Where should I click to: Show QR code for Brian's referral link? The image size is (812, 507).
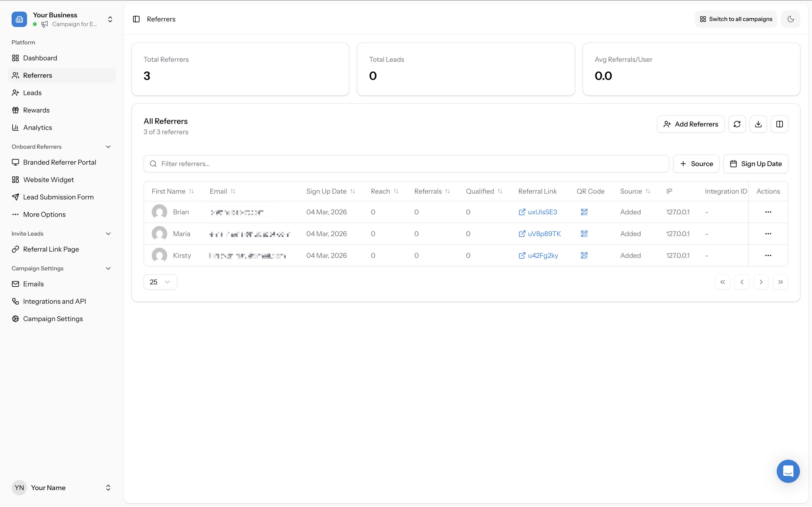click(x=584, y=212)
